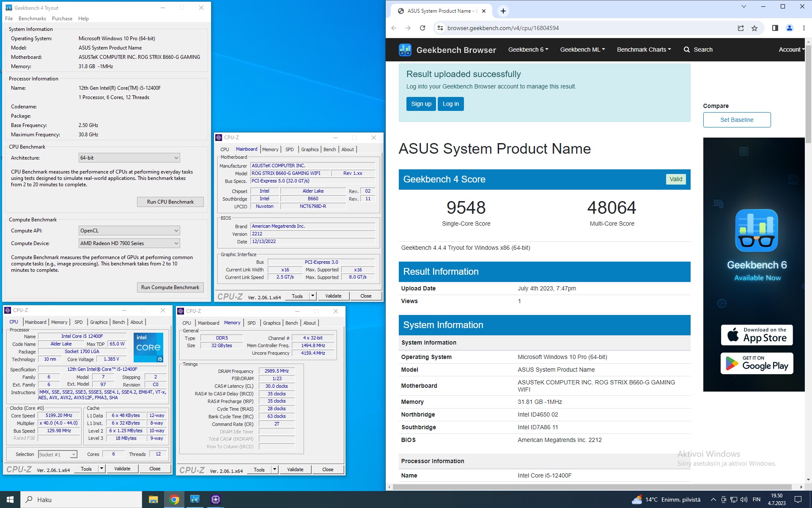Image resolution: width=812 pixels, height=508 pixels.
Task: Close the ASUS System Product Name tab
Action: click(x=484, y=11)
